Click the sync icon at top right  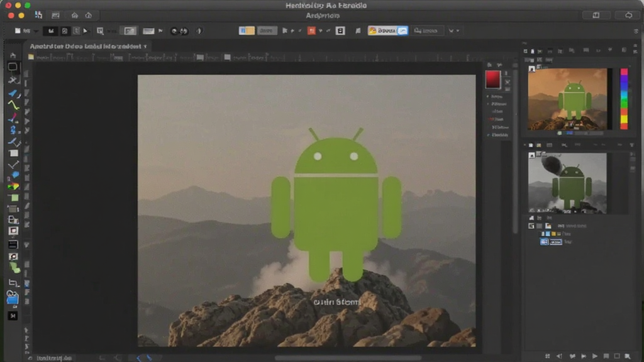click(628, 15)
